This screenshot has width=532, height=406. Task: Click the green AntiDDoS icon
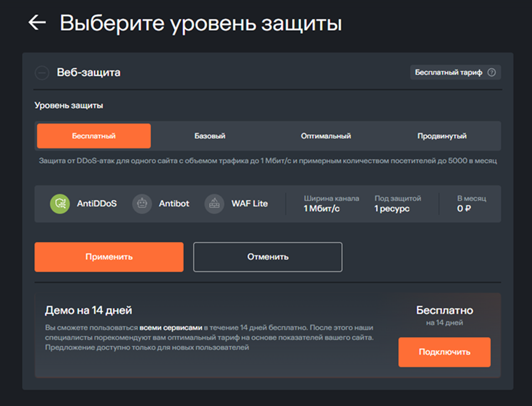[60, 203]
